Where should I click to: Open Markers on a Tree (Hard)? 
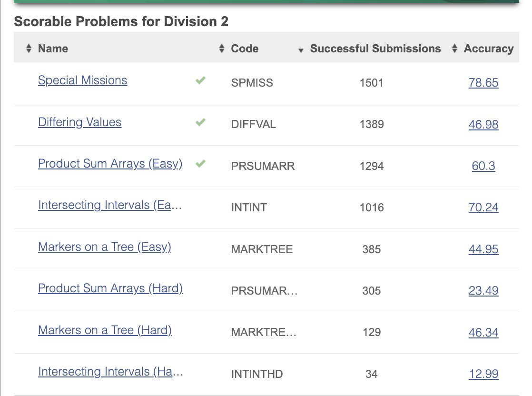pos(105,330)
